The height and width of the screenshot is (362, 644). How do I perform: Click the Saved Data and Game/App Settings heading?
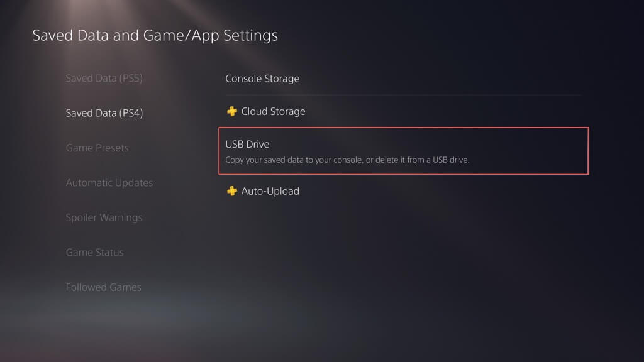click(x=155, y=35)
